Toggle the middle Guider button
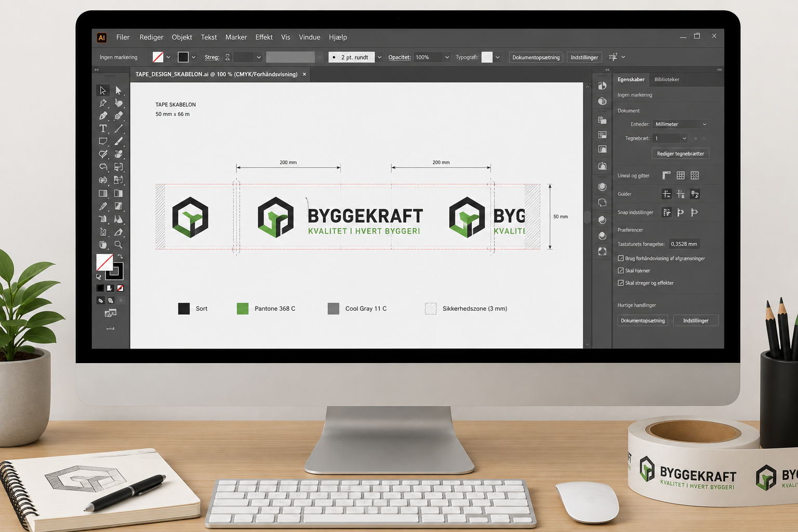 (x=681, y=194)
